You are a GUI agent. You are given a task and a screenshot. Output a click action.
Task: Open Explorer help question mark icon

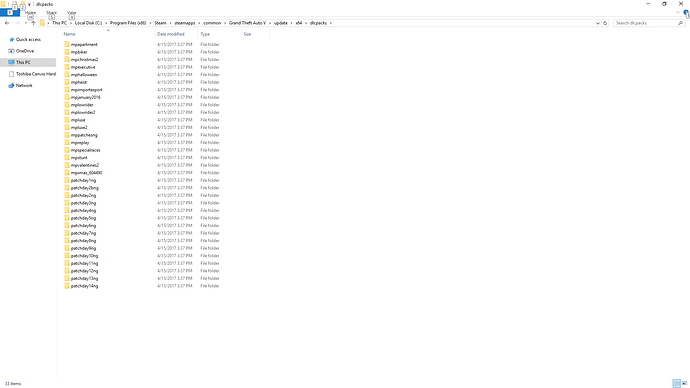tap(686, 13)
